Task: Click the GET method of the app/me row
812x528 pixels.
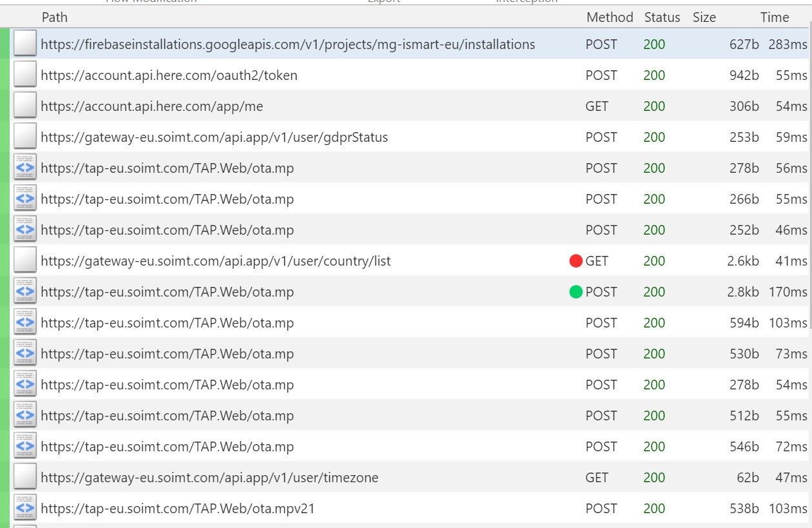Action: point(597,106)
